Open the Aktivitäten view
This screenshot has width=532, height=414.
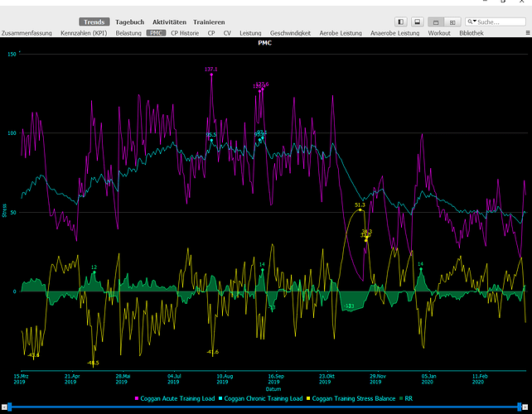169,22
